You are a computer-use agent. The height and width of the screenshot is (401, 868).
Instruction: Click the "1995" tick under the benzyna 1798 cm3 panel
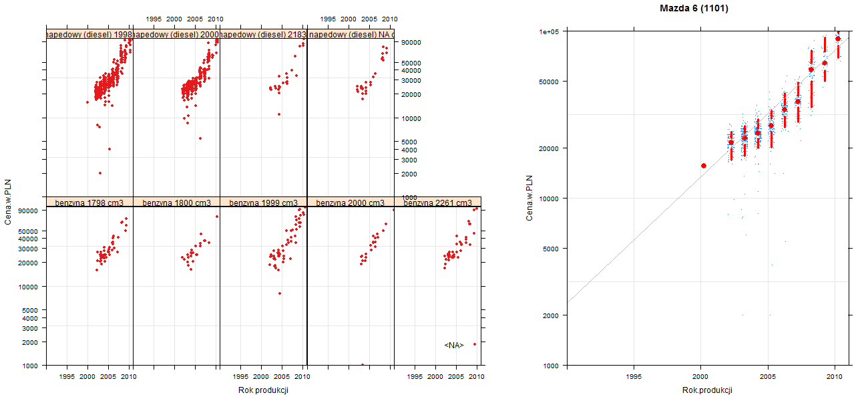coord(67,378)
